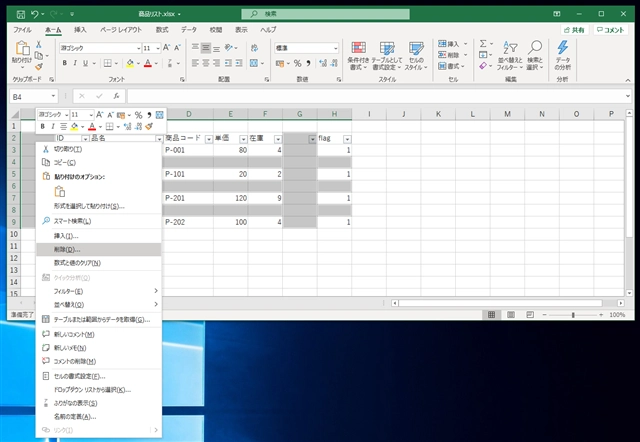Collapse the ribbon with the caret
Viewport: 640px width, 442px height.
[x=628, y=80]
